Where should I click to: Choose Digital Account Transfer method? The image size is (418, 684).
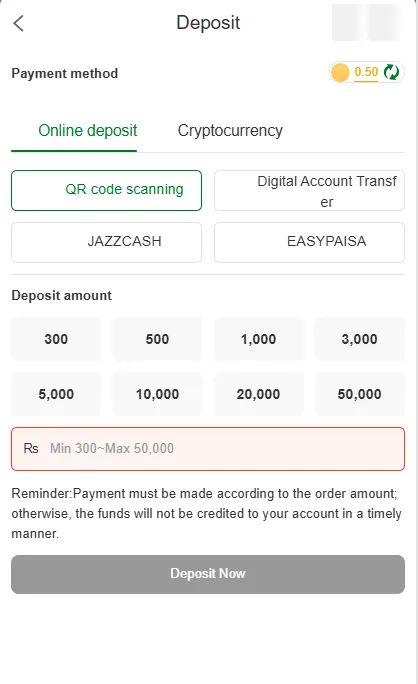coord(309,191)
